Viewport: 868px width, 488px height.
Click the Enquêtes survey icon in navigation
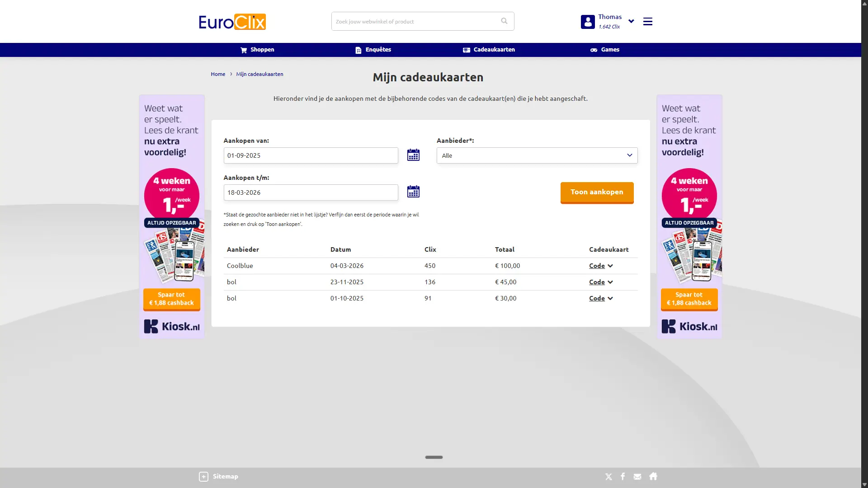357,50
